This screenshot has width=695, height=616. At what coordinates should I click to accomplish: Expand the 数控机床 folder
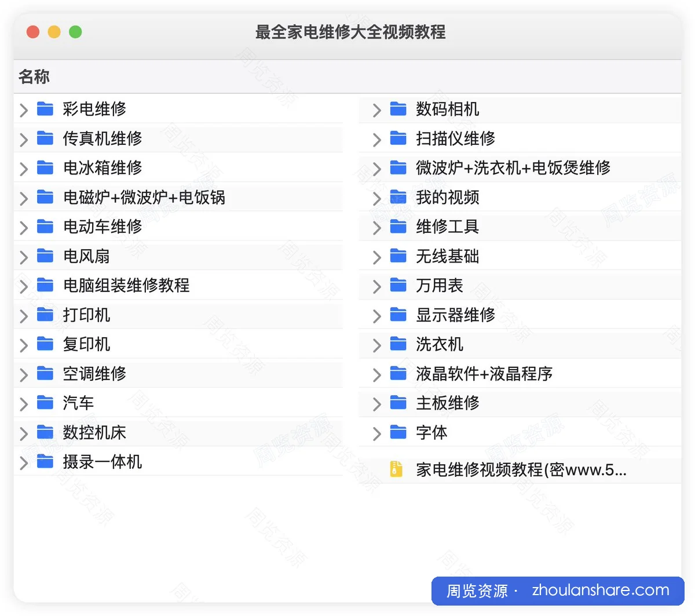[x=24, y=433]
